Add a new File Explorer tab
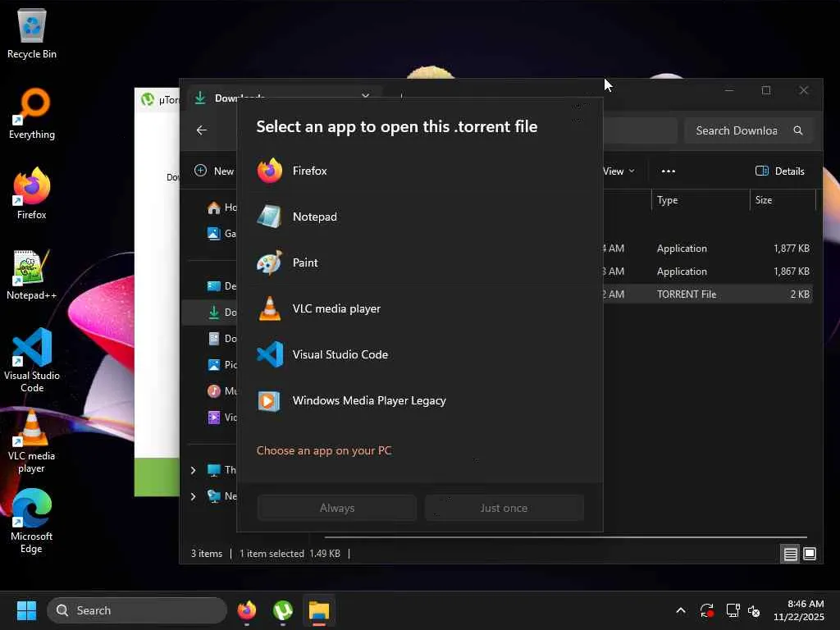This screenshot has height=630, width=840. [x=401, y=96]
